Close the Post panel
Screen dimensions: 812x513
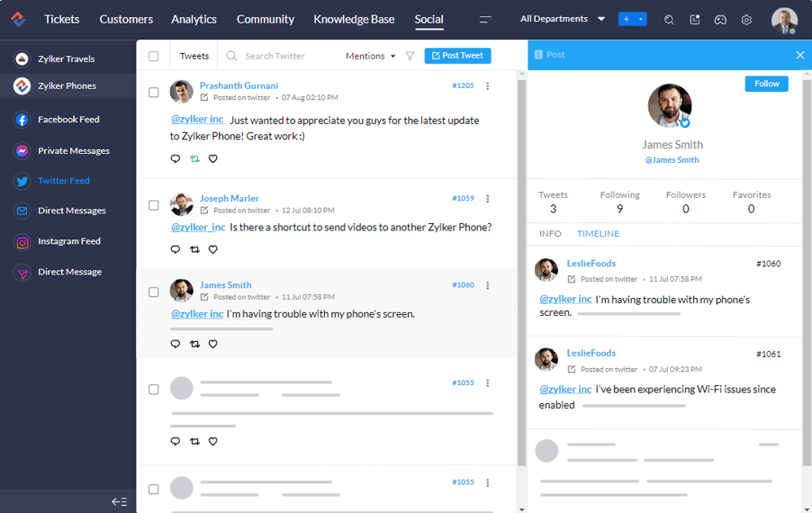[x=800, y=55]
